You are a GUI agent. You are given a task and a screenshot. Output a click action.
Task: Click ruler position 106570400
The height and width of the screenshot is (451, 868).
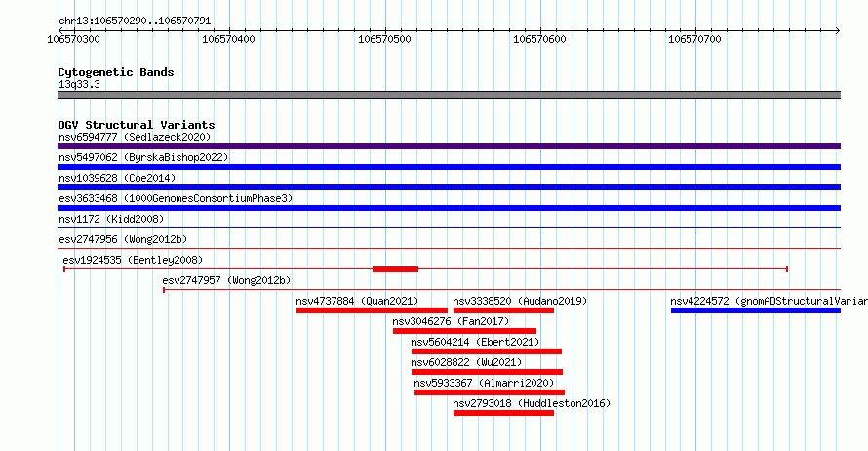(228, 39)
